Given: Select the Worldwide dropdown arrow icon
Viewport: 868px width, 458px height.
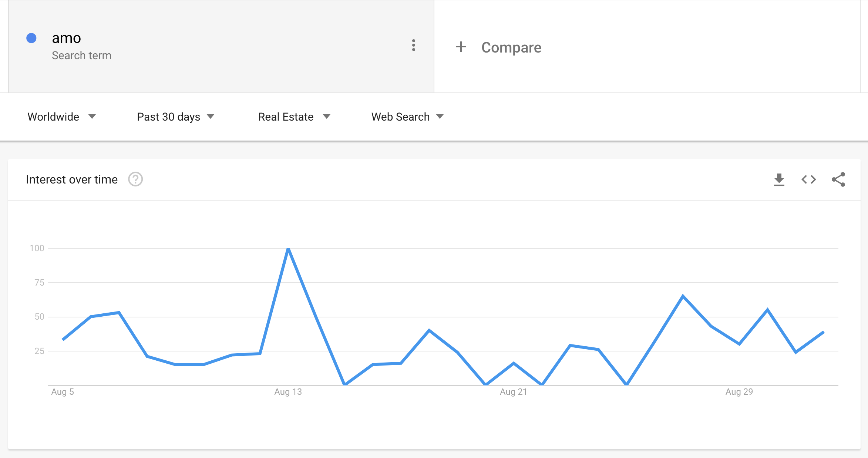Looking at the screenshot, I should tap(92, 116).
